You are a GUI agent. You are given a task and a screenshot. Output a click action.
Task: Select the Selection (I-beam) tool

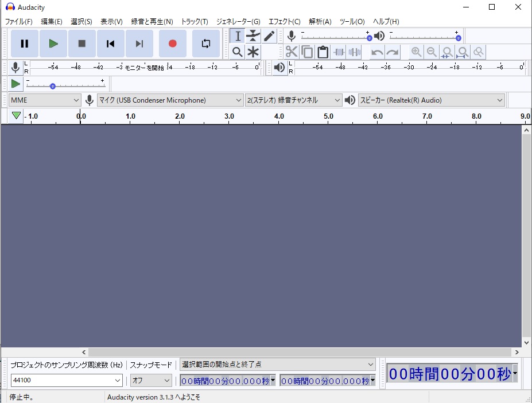pos(238,36)
